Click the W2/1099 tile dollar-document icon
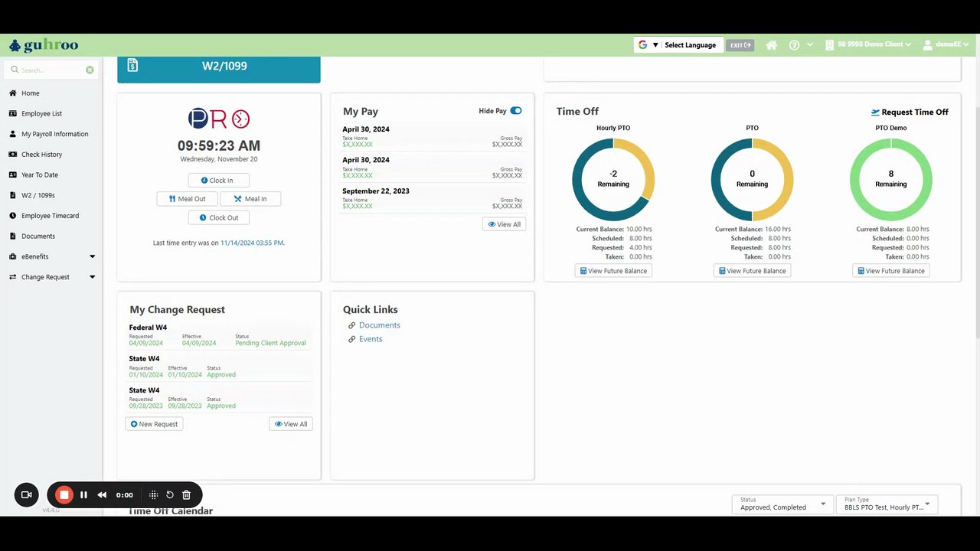The image size is (980, 551). click(x=132, y=66)
